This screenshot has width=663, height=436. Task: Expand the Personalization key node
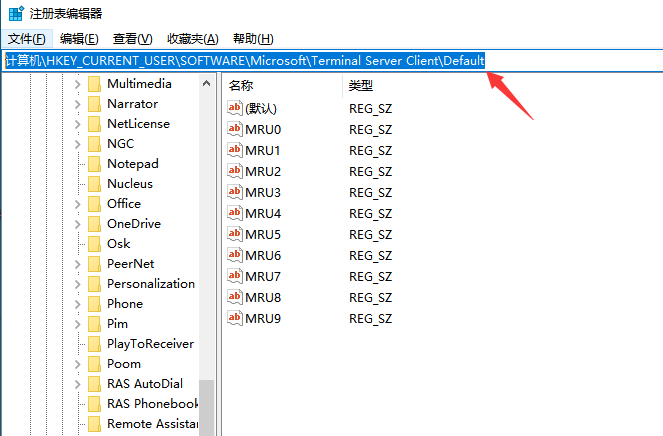point(78,284)
